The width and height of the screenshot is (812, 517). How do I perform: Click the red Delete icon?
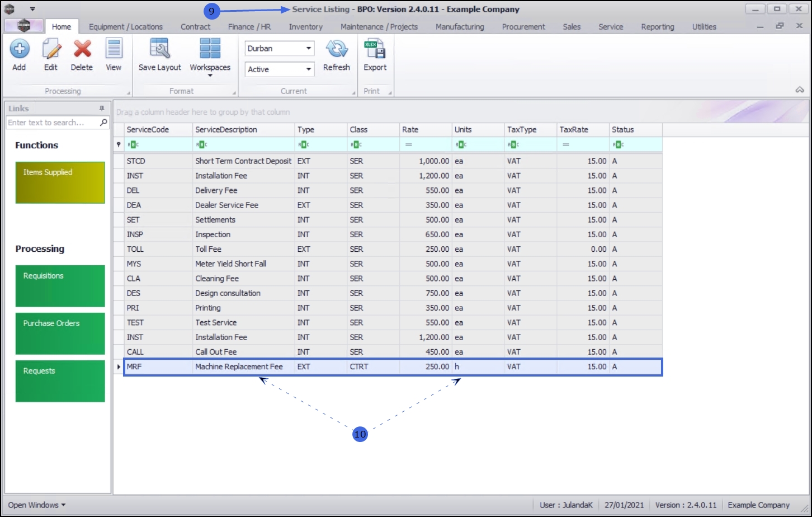pyautogui.click(x=82, y=50)
